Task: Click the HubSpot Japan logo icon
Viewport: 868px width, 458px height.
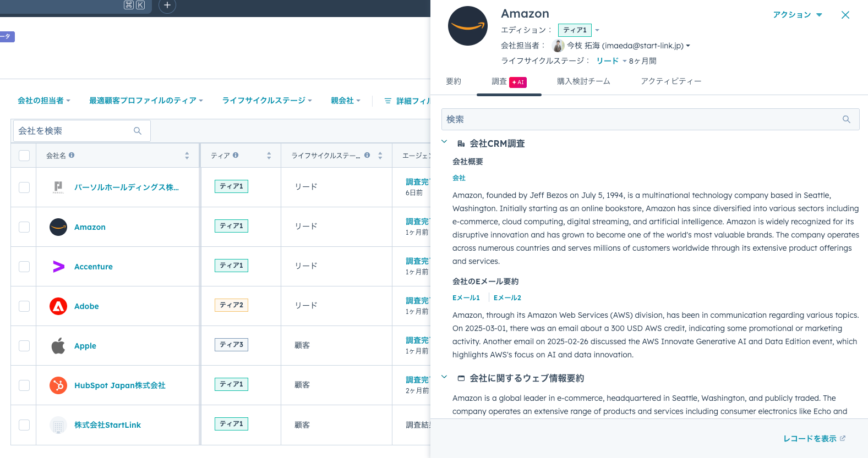Action: [x=58, y=385]
